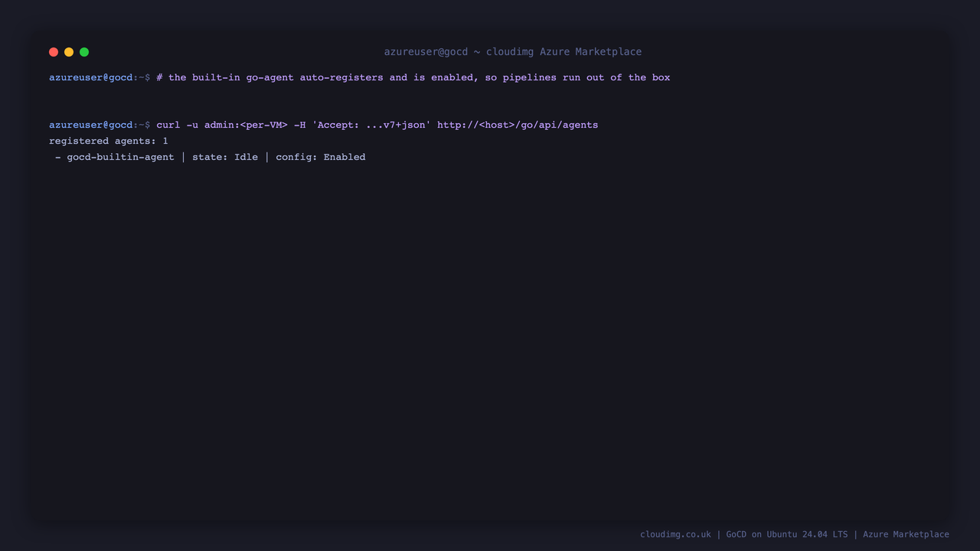980x551 pixels.
Task: Click the yellow minimize window dot
Action: tap(69, 52)
